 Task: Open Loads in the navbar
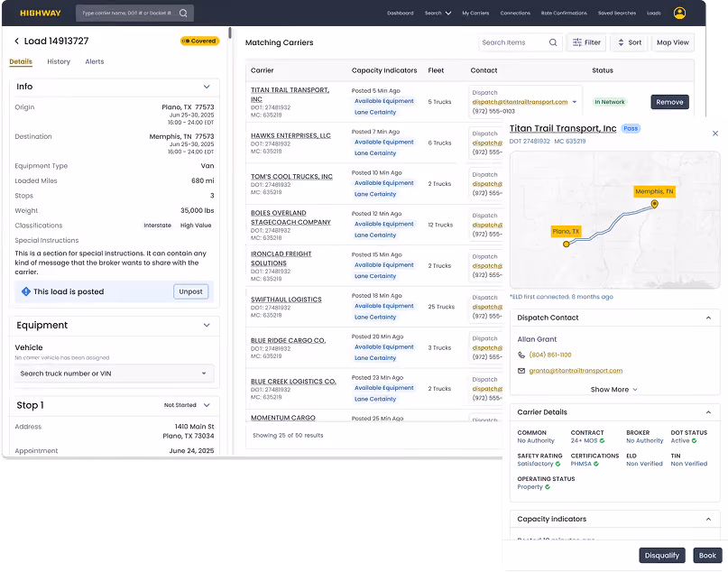(x=654, y=13)
